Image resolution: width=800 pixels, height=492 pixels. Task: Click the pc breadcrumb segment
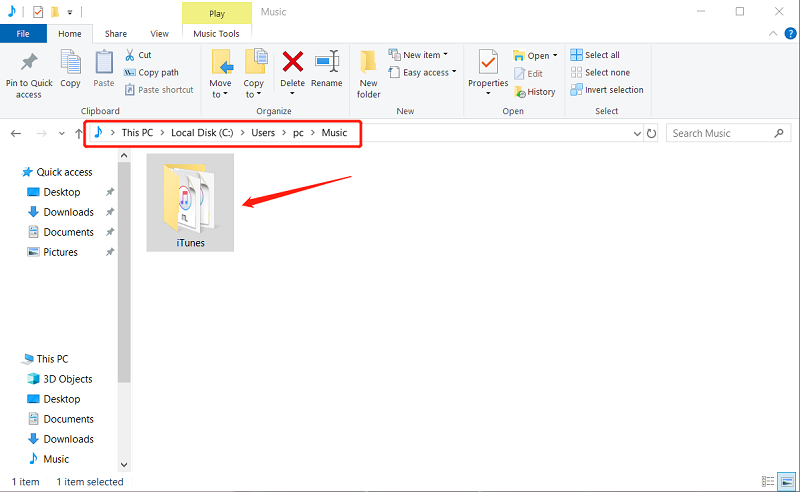coord(298,133)
